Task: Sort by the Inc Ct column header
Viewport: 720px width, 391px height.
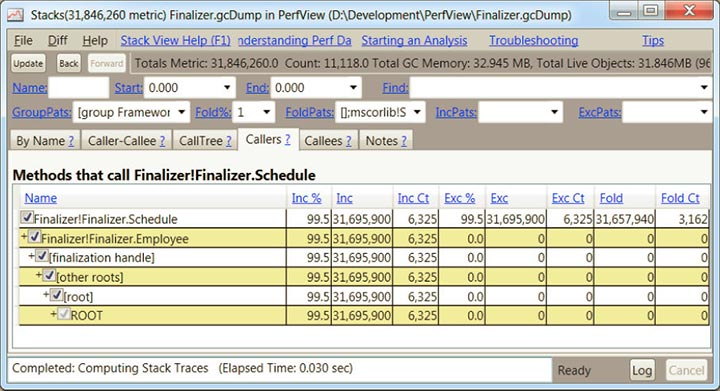Action: click(413, 198)
